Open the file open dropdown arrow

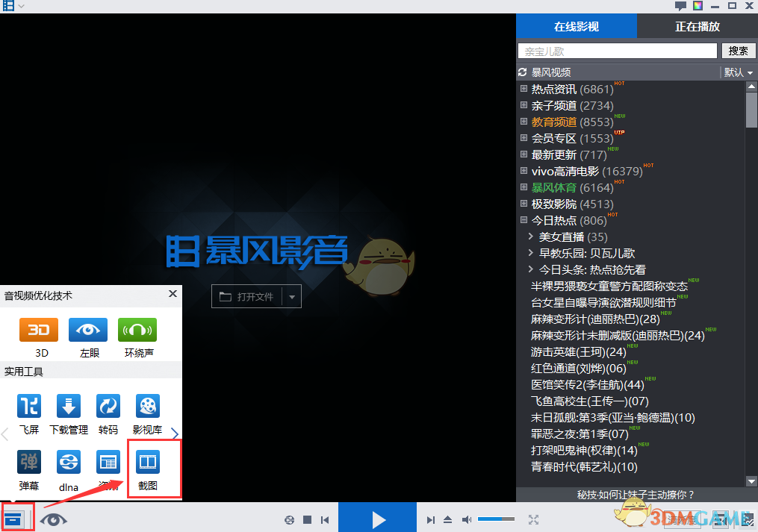point(293,296)
